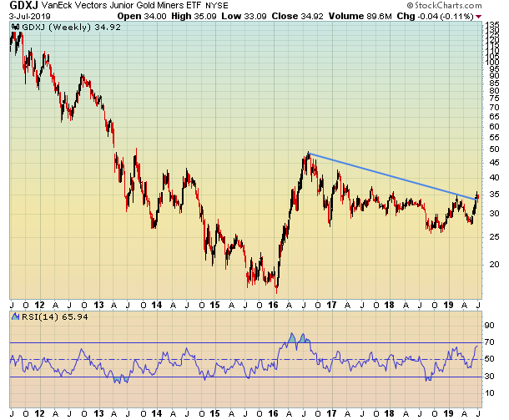Click year 18 on the RSI panel time axis
The image size is (509, 420).
point(389,413)
